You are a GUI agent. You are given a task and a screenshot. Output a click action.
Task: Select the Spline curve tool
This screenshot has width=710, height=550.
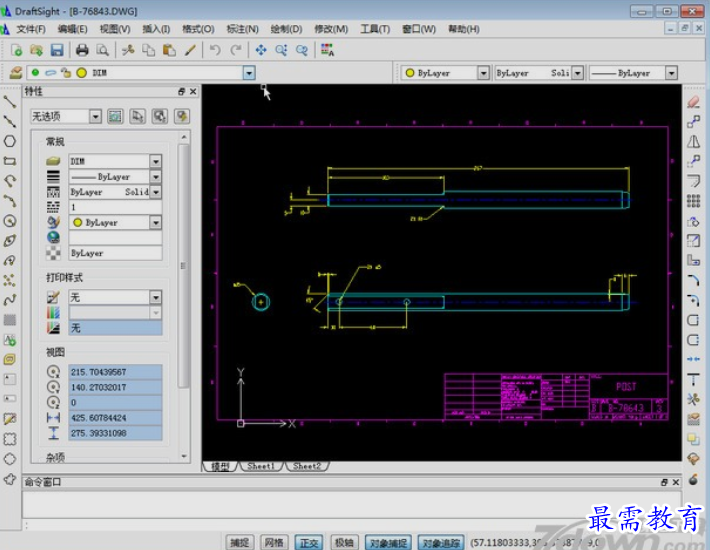pyautogui.click(x=10, y=300)
